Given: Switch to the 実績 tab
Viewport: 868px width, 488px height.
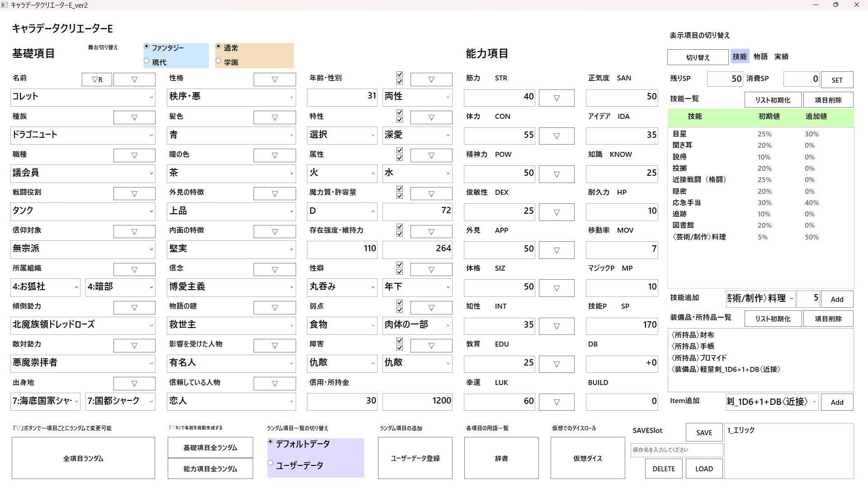Looking at the screenshot, I should click(x=781, y=56).
